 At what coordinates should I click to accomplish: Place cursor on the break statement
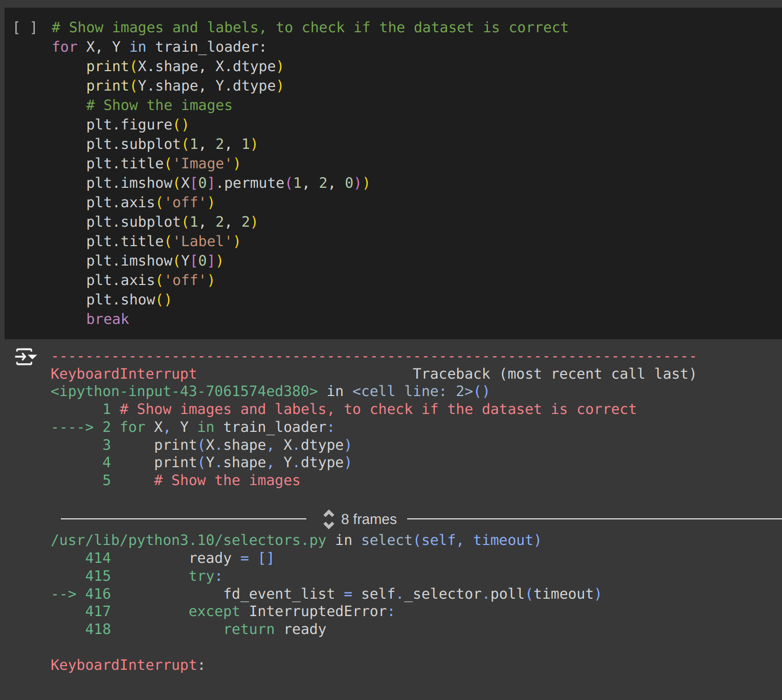click(107, 319)
